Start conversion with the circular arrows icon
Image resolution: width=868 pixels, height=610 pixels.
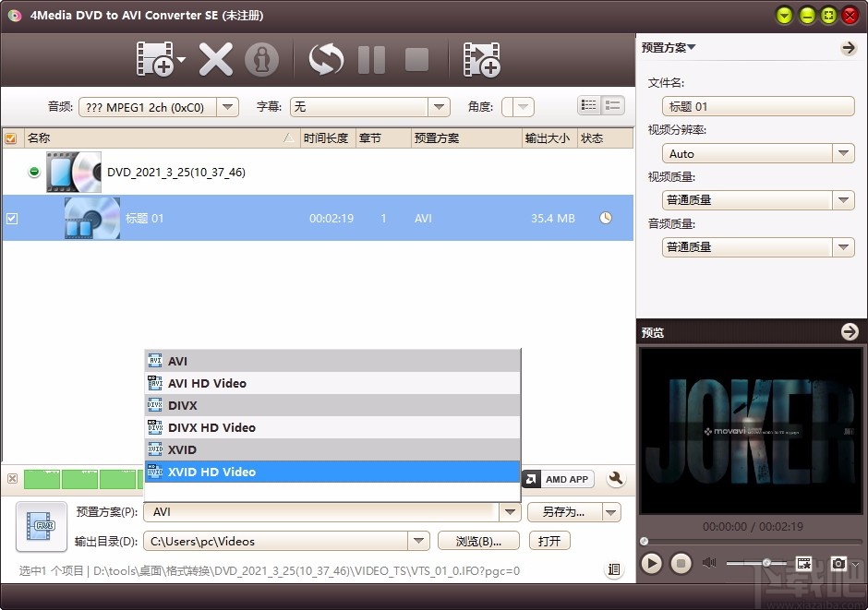324,58
